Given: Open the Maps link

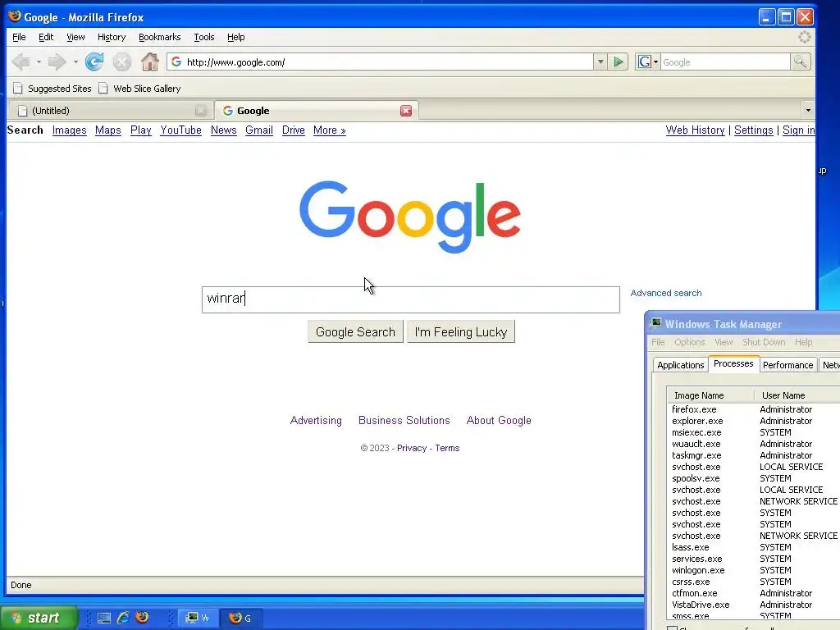Looking at the screenshot, I should (x=107, y=130).
